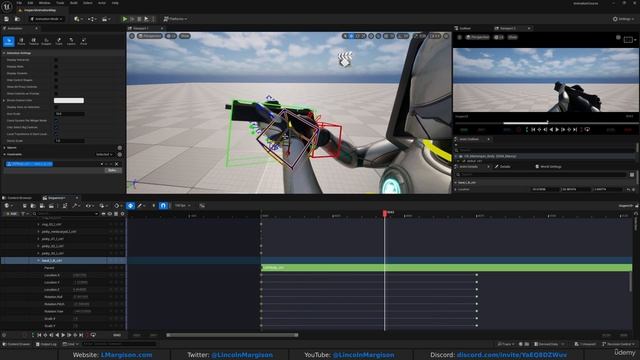Collapse the Animation Settings section

pos(4,53)
